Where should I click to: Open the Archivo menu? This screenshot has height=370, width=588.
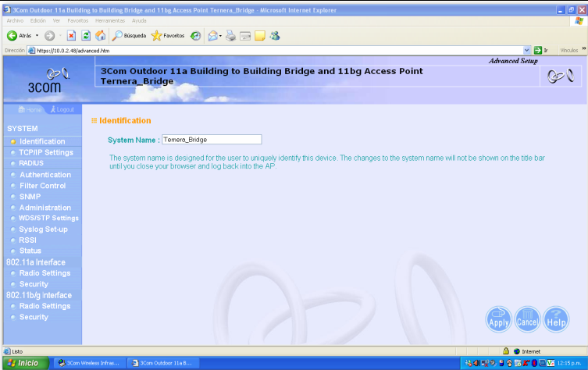16,20
